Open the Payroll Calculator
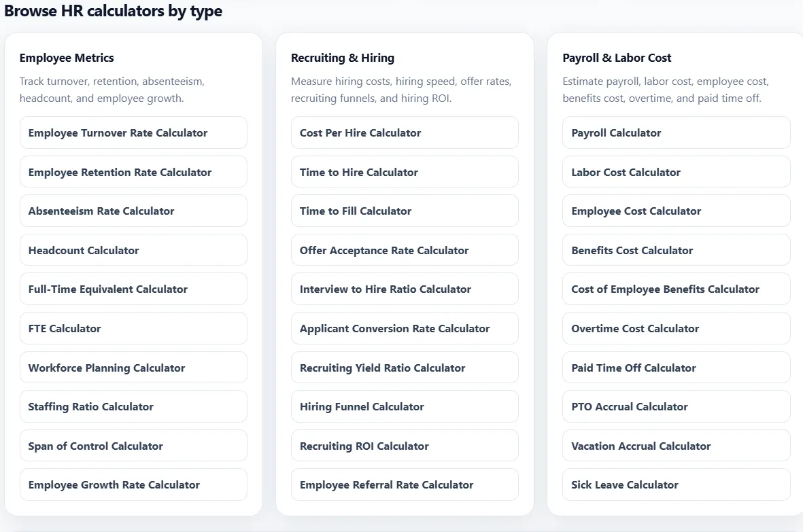The image size is (803, 532). pyautogui.click(x=677, y=133)
